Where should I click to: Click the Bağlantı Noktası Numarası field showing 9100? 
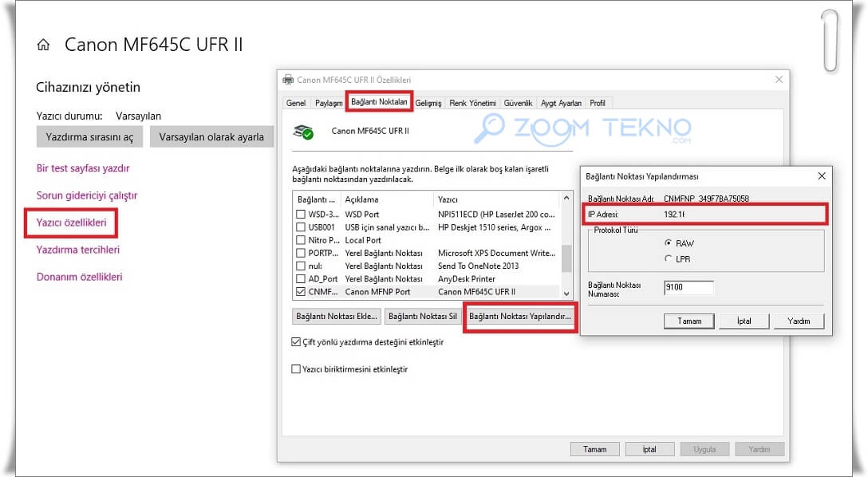688,287
